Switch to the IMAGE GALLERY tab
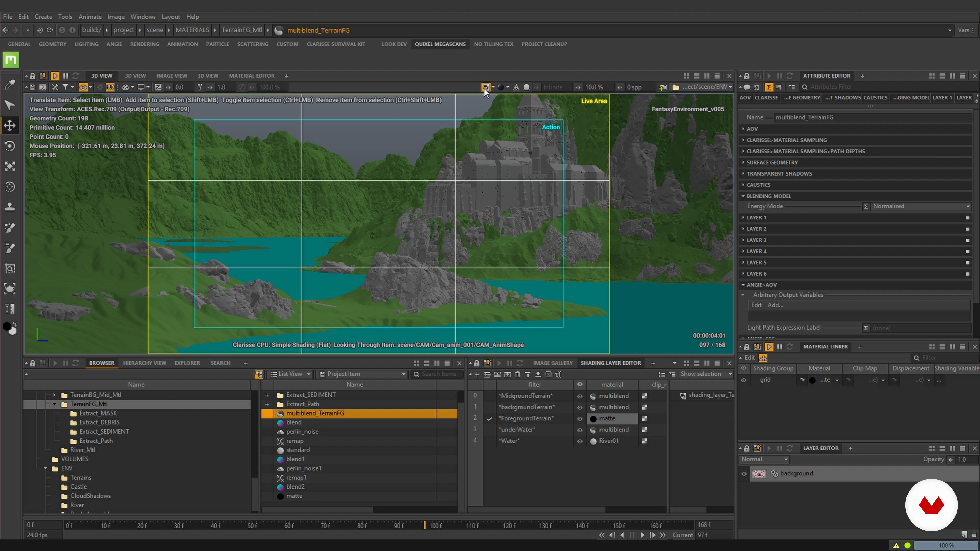This screenshot has height=551, width=980. [x=553, y=363]
